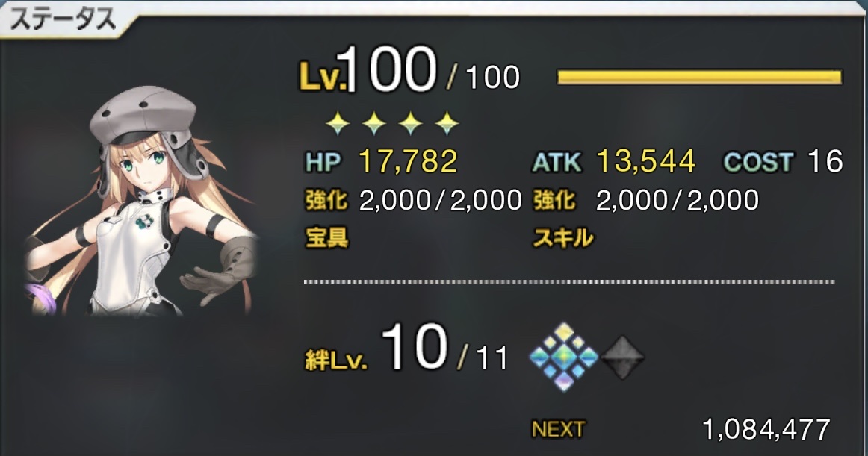Click the 絆Lv. 10 bond level

[x=414, y=348]
